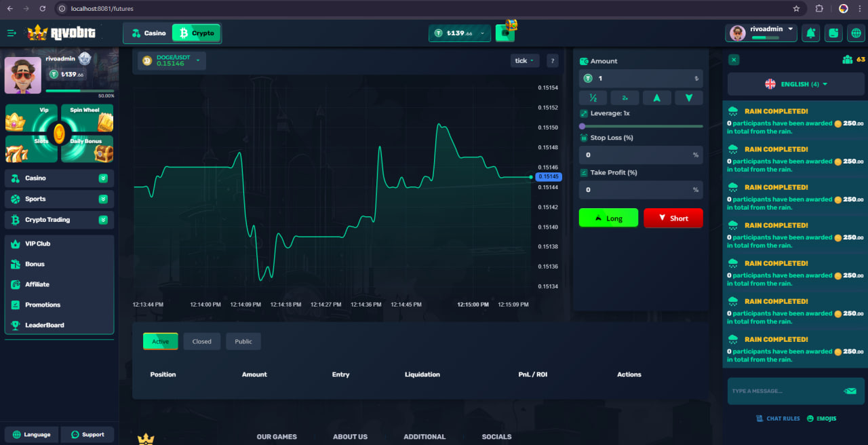Switch to the Public positions tab
The width and height of the screenshot is (868, 445).
click(x=243, y=341)
